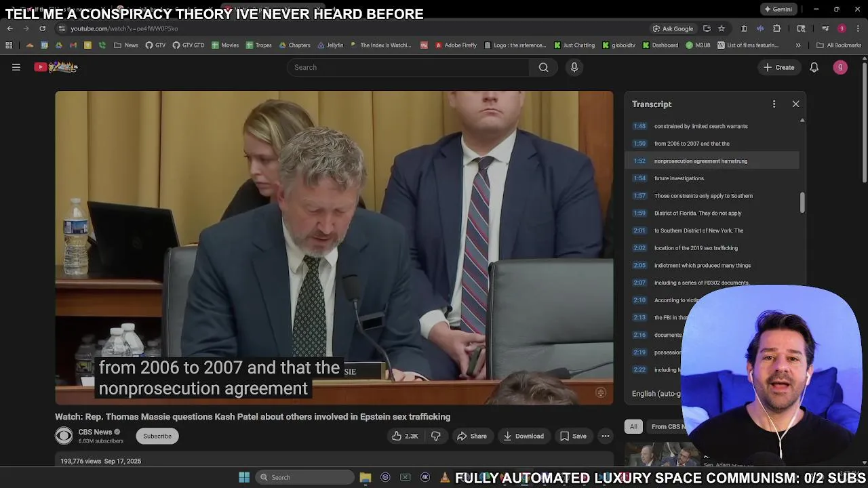Jump to 'indictment which produced many things'

[712, 265]
